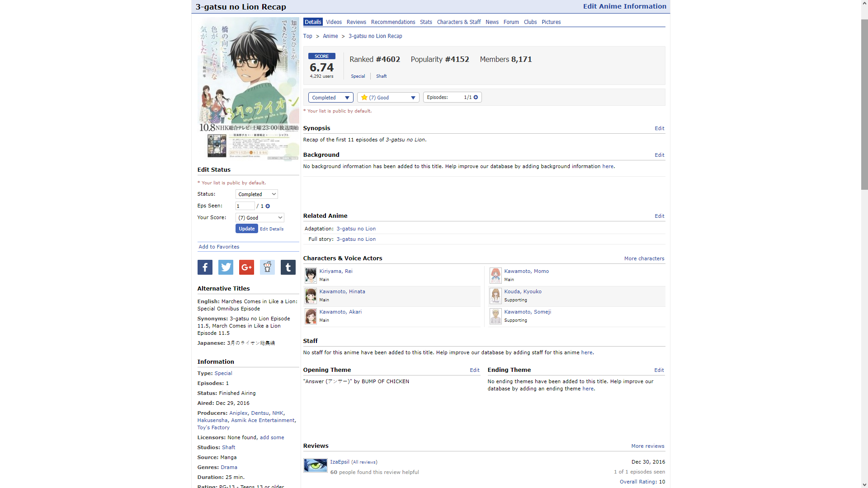Share on Reddit icon

[x=267, y=267]
